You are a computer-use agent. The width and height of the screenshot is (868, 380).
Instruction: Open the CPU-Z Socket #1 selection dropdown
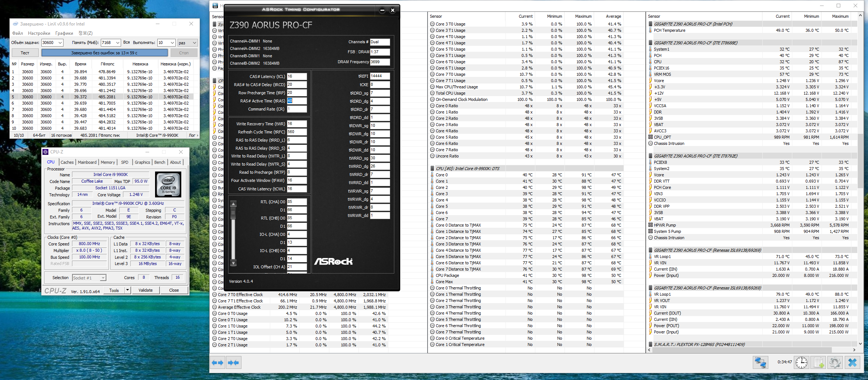tap(103, 278)
